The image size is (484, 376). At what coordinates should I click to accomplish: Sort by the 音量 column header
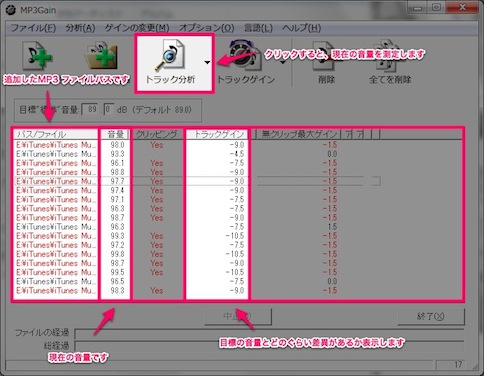[x=116, y=134]
